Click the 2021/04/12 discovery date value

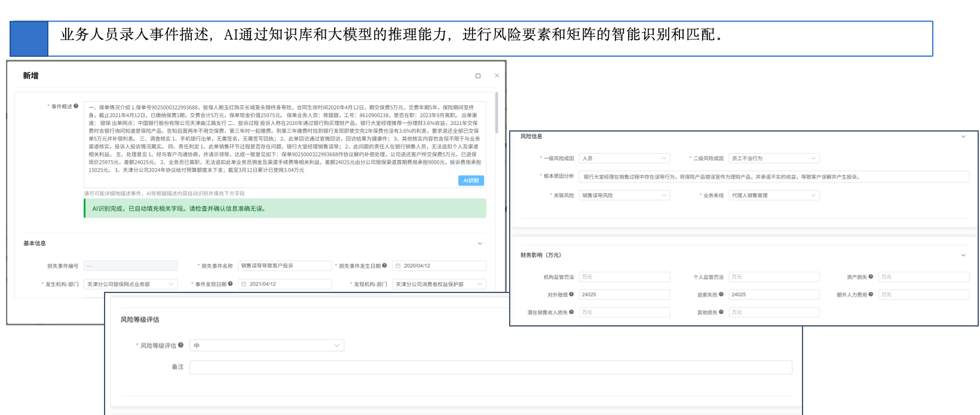click(263, 285)
